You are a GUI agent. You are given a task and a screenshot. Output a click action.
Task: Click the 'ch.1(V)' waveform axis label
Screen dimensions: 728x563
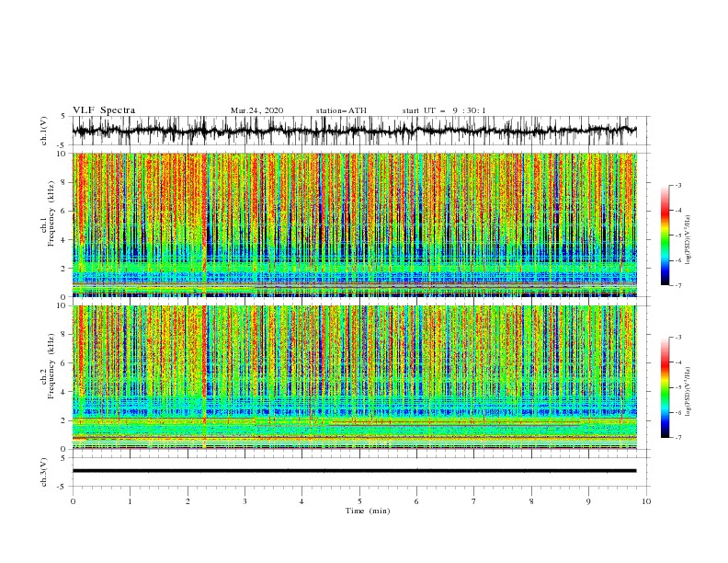tap(44, 131)
